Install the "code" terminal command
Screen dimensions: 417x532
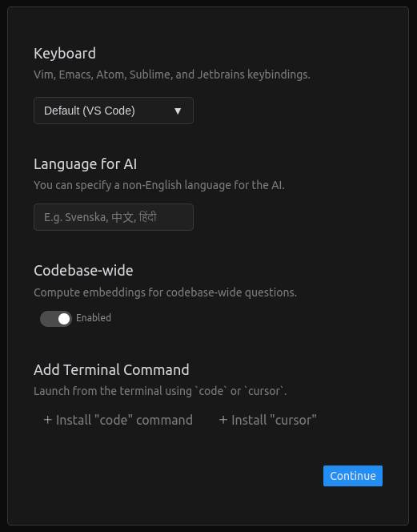pyautogui.click(x=118, y=420)
